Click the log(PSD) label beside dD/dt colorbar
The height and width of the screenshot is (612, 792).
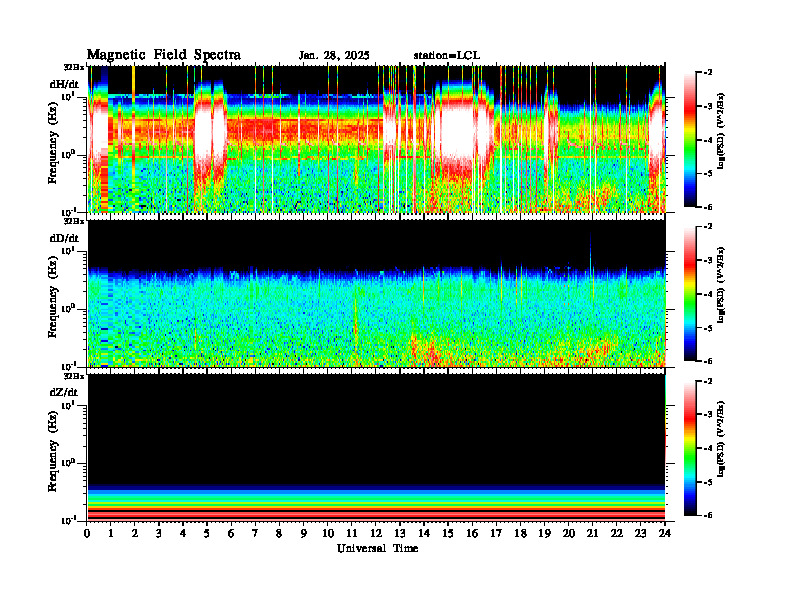coord(720,285)
